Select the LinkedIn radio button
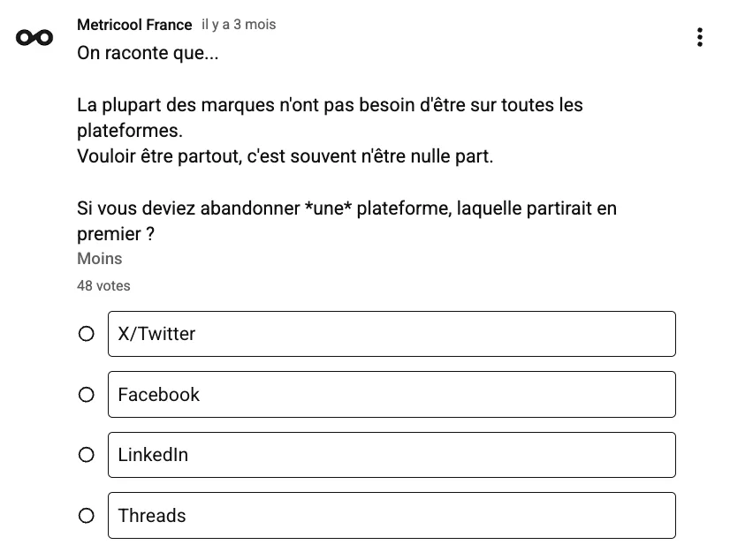This screenshot has height=560, width=730. [87, 455]
